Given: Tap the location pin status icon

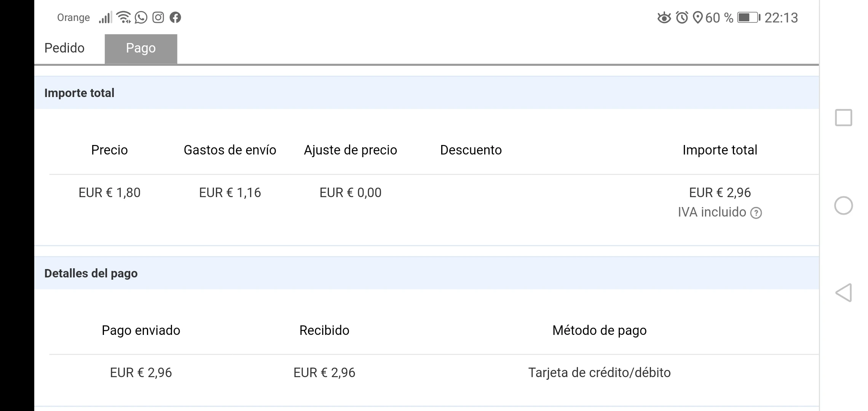Looking at the screenshot, I should coord(697,18).
